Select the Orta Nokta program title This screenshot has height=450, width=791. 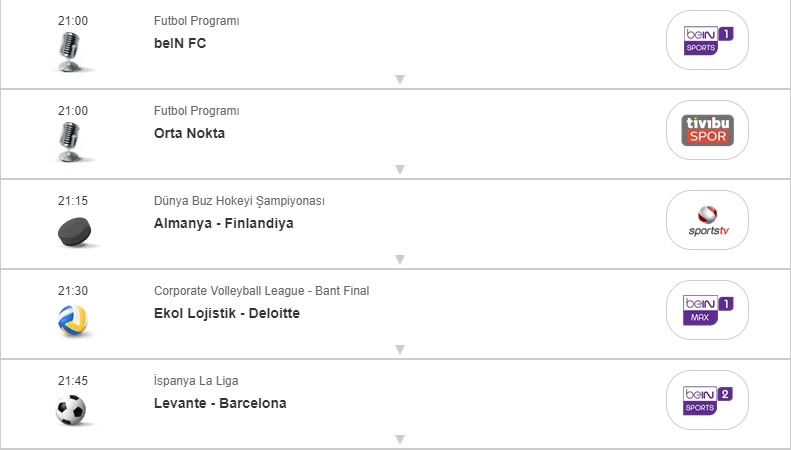coord(189,133)
